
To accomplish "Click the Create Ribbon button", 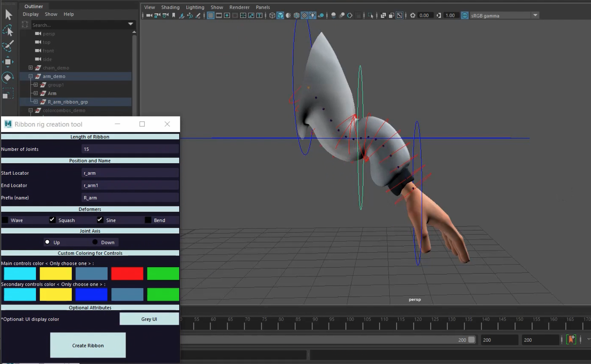I will [x=88, y=345].
